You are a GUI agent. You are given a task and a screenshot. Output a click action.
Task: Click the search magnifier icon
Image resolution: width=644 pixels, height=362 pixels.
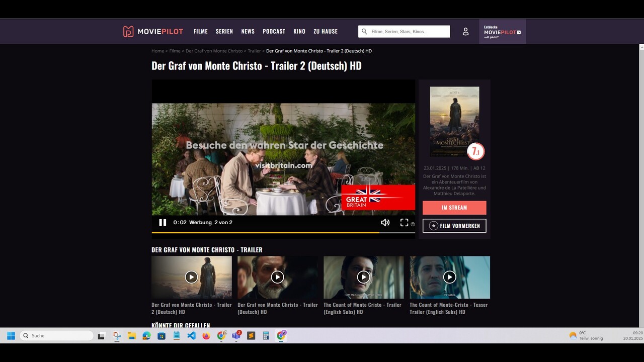[x=365, y=31]
